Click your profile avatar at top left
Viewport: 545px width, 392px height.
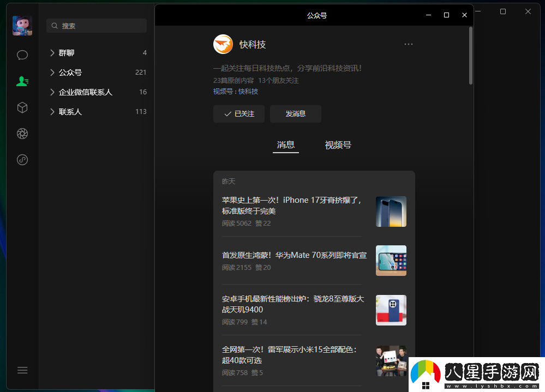click(22, 25)
